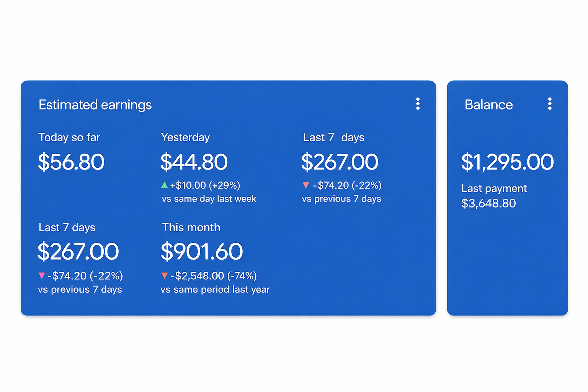Click the +$10.00 (+29%) change text
The height and width of the screenshot is (392, 588).
click(x=205, y=186)
